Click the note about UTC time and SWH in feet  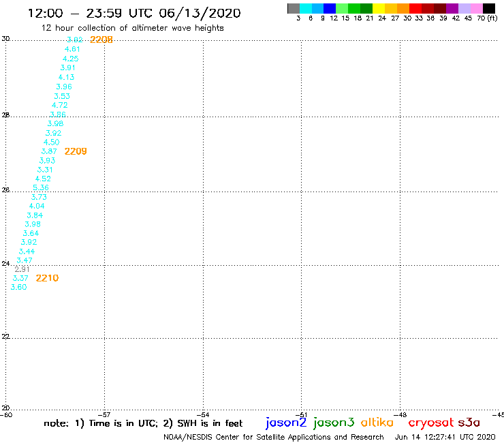143,423
